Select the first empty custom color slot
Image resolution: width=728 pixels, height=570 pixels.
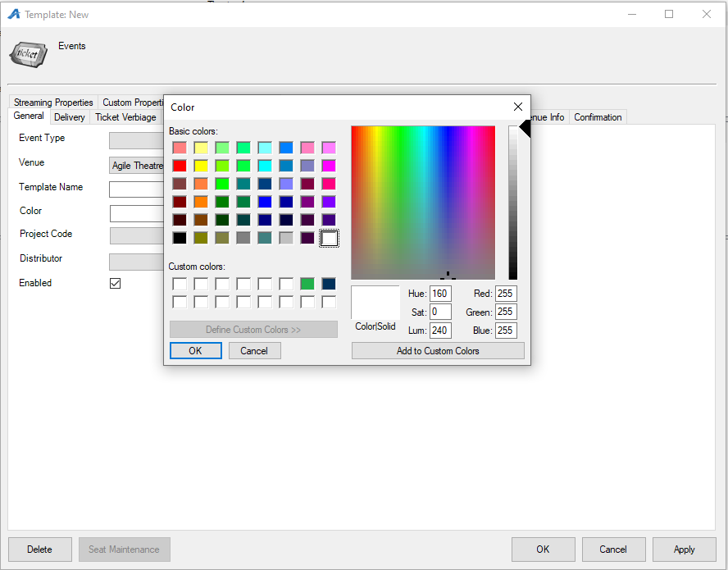[180, 284]
